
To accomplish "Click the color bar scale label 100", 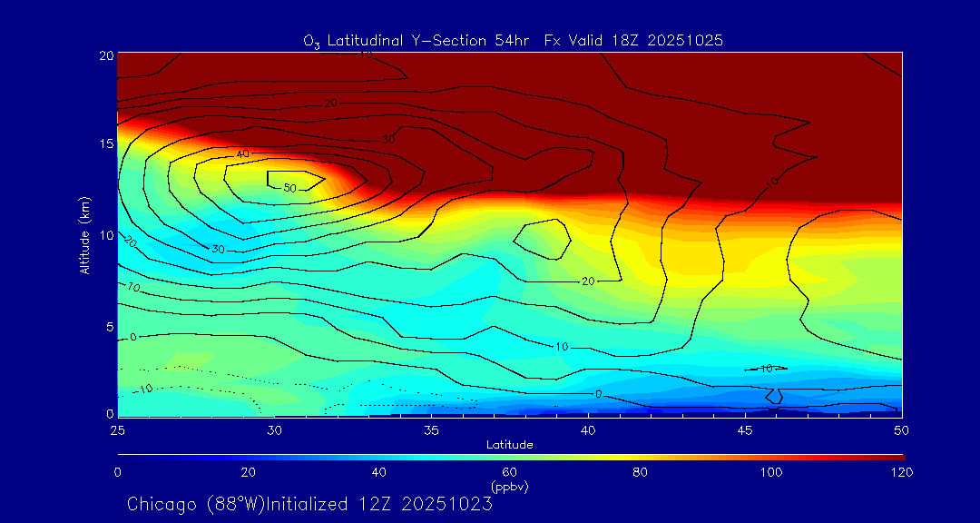I will pos(771,472).
